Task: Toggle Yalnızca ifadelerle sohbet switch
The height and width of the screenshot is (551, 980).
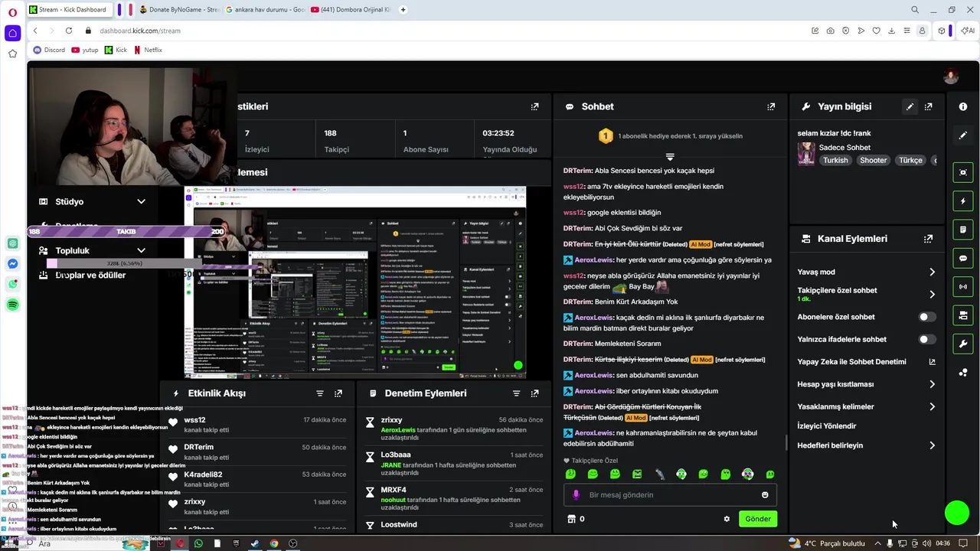Action: coord(926,339)
